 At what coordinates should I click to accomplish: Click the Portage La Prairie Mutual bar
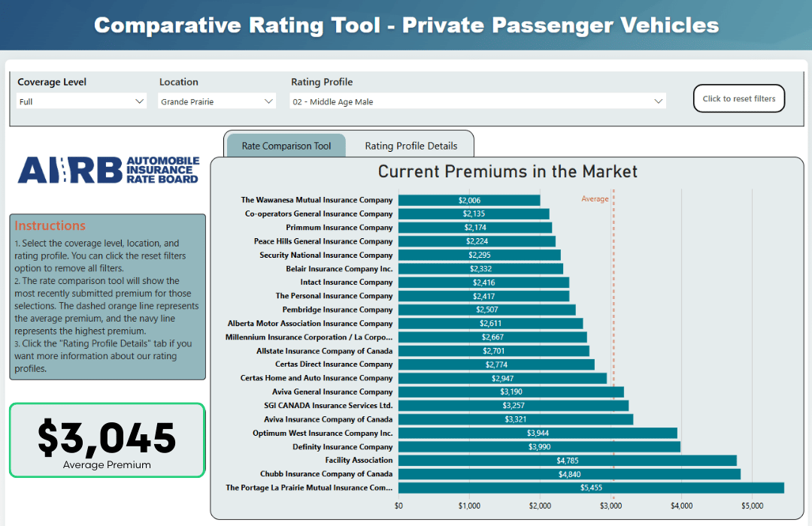(592, 488)
